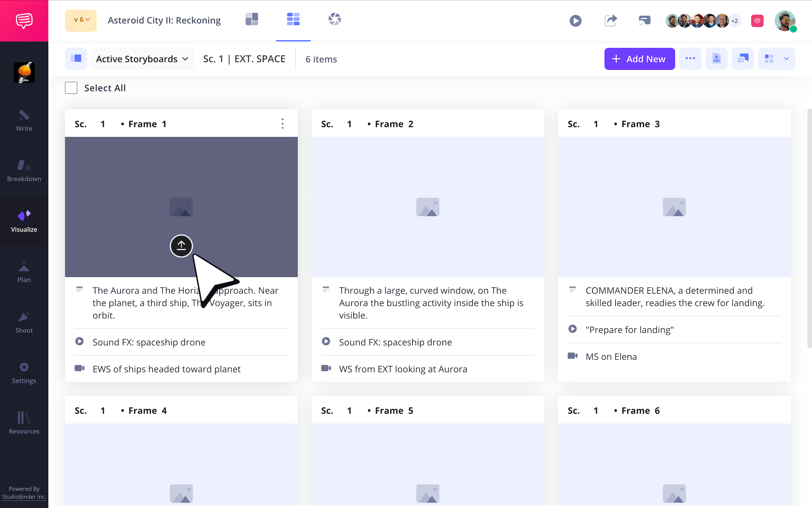This screenshot has width=812, height=508.
Task: Open Settings from the sidebar
Action: [x=24, y=372]
